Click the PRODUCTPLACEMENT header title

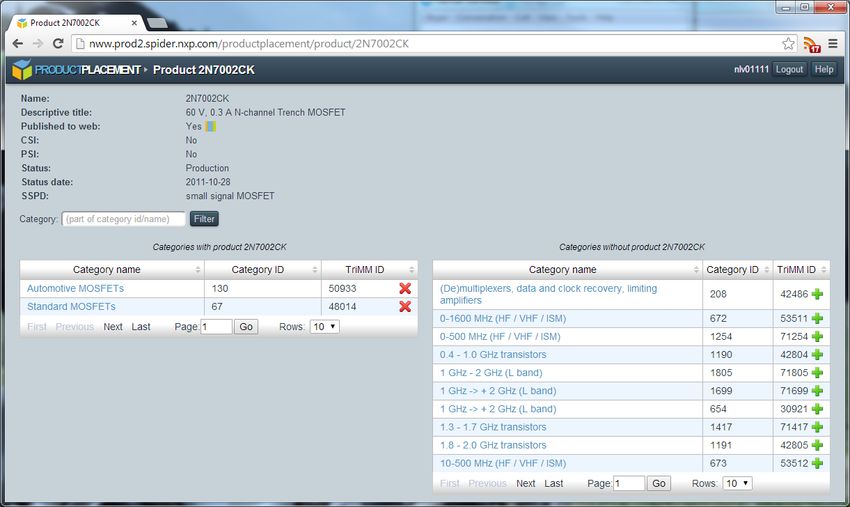[x=88, y=69]
